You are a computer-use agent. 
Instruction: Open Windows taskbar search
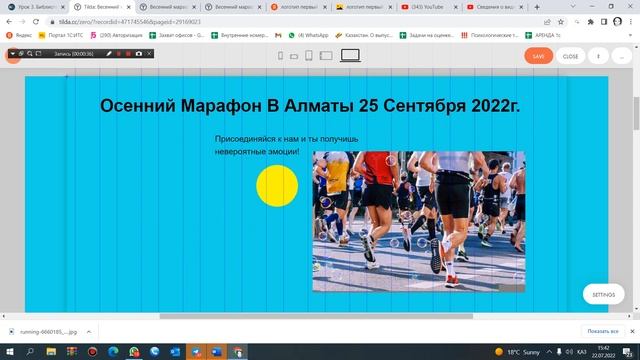(x=30, y=351)
